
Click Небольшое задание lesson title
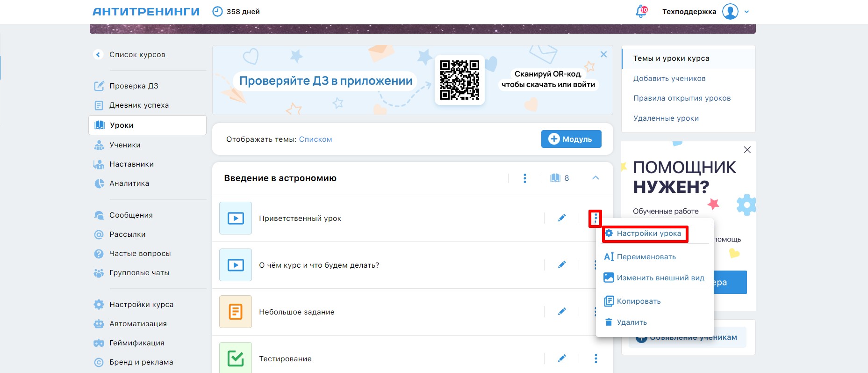point(297,312)
